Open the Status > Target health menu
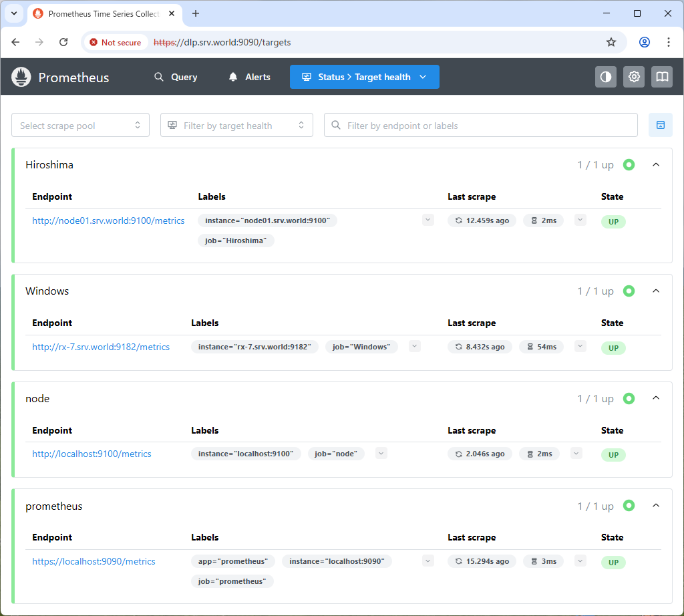 (364, 77)
